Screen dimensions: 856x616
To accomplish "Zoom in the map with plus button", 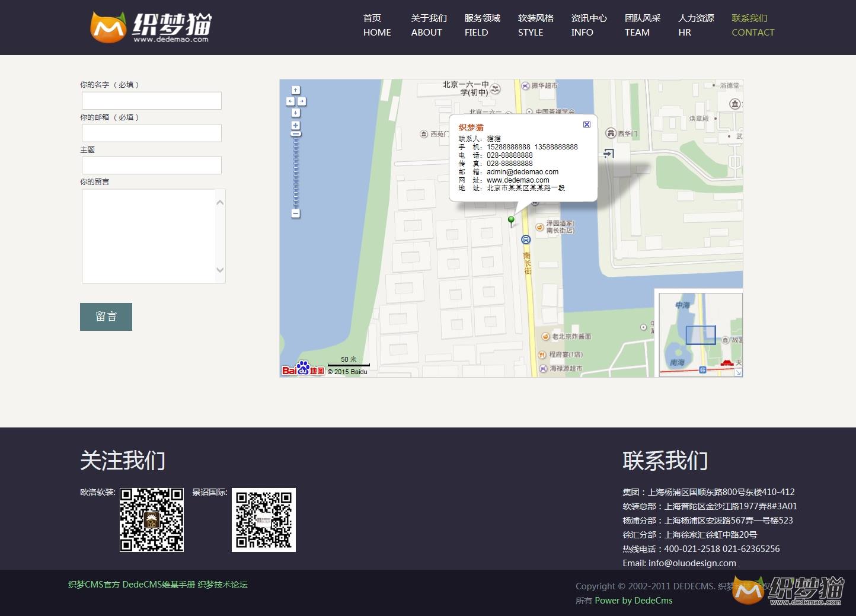I will [296, 126].
